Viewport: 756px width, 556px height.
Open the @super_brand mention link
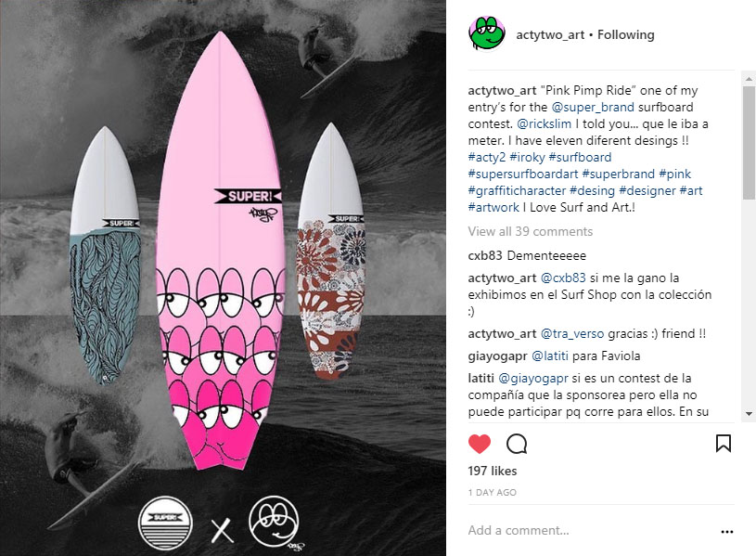tap(593, 107)
